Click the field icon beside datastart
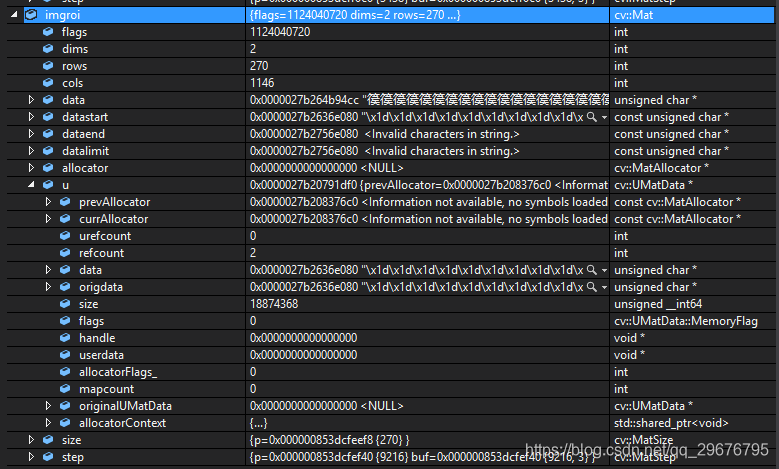 [48, 117]
